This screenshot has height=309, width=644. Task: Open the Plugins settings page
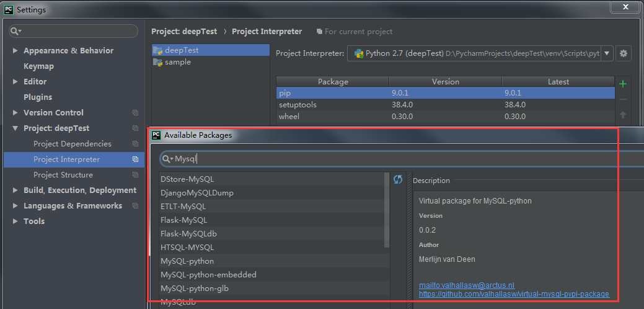38,97
